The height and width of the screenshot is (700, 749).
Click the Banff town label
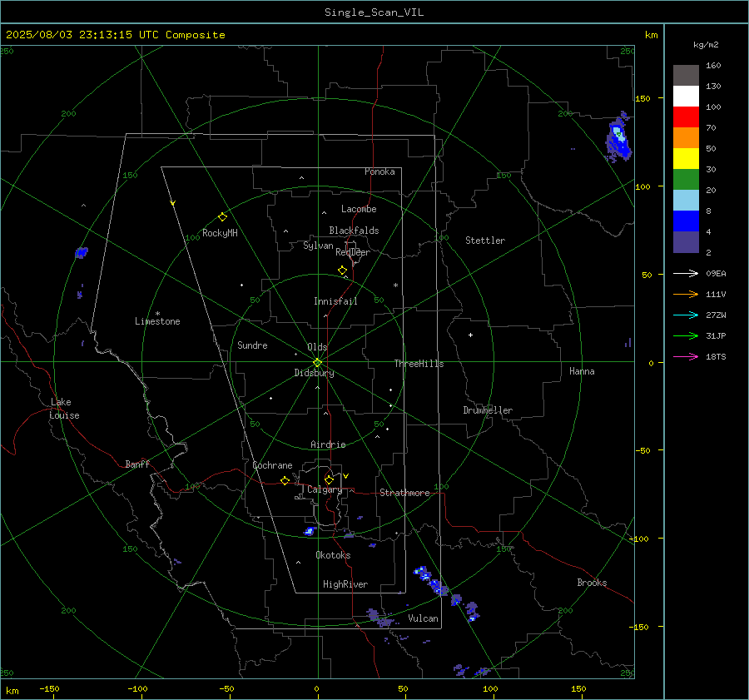pos(137,464)
